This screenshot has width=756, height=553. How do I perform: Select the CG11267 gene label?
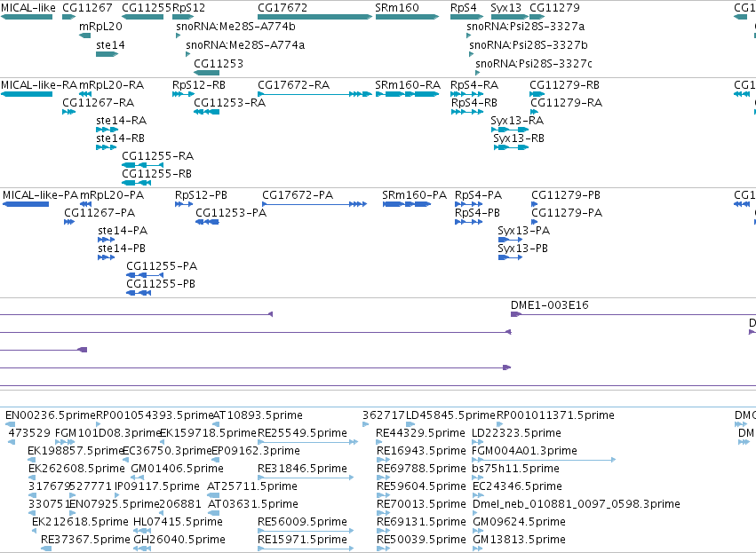click(87, 8)
